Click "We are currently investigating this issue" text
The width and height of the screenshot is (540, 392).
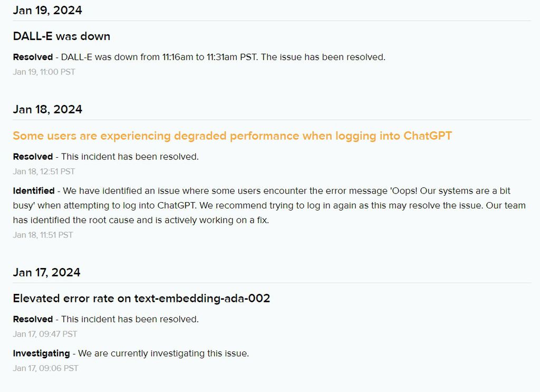(163, 353)
